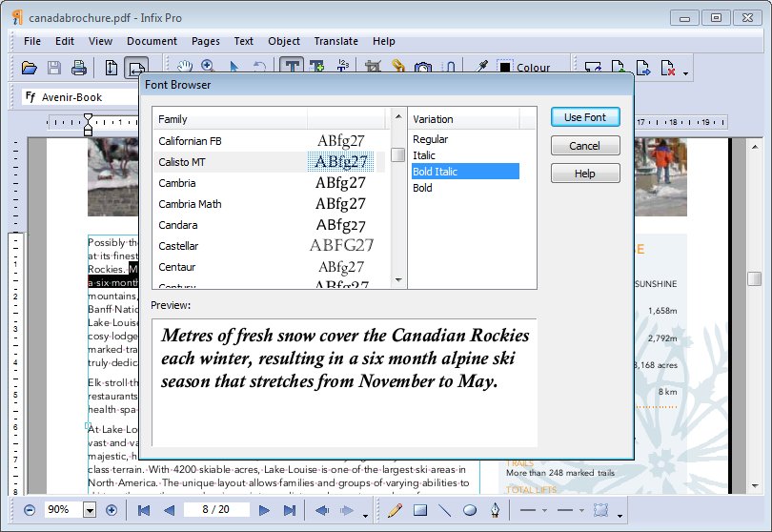Select the pencil drawing tool

point(395,510)
